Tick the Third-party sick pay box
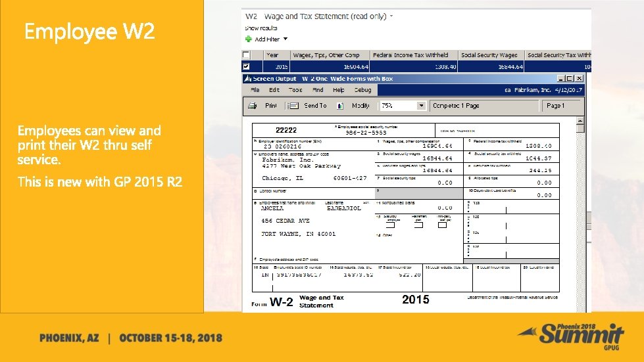644x362 pixels. [442, 225]
